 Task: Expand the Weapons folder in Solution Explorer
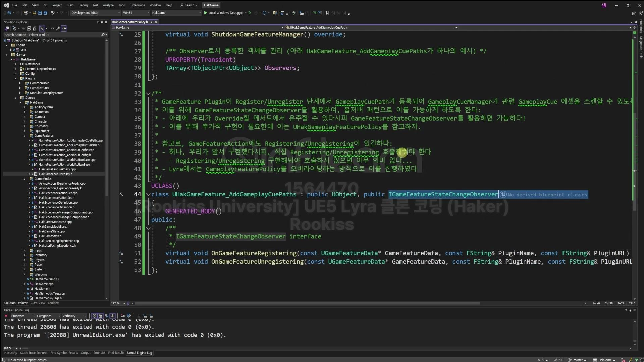(24, 274)
